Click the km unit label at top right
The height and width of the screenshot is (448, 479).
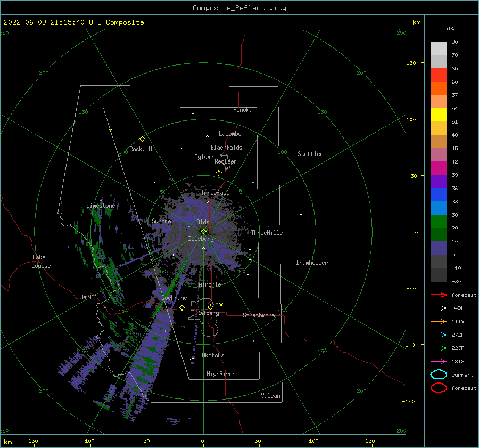(x=416, y=22)
